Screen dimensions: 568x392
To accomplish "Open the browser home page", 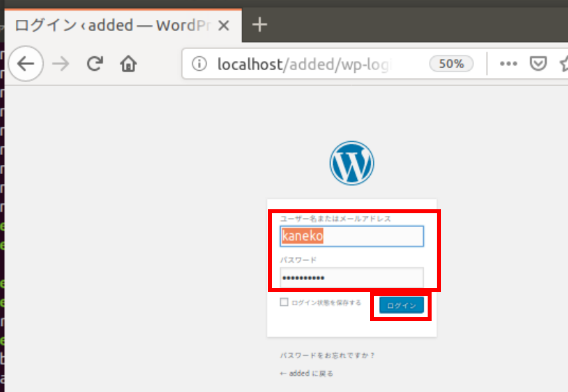I will point(128,64).
